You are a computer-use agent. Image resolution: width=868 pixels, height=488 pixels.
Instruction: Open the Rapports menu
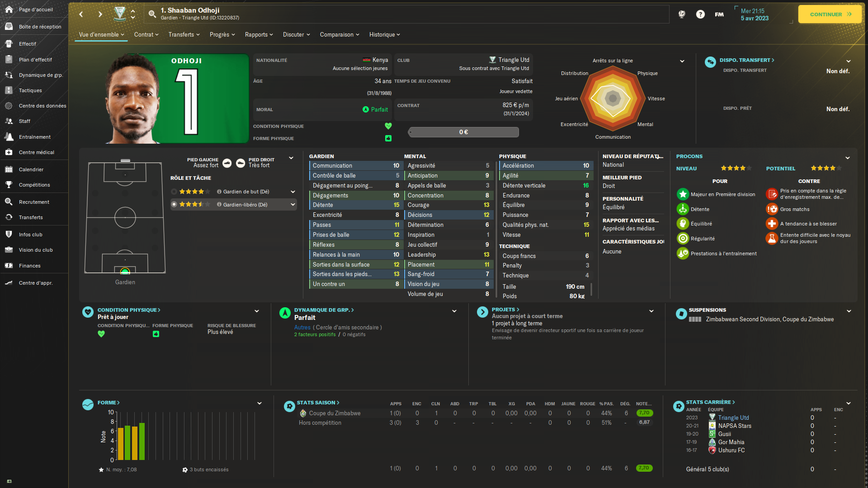click(259, 35)
